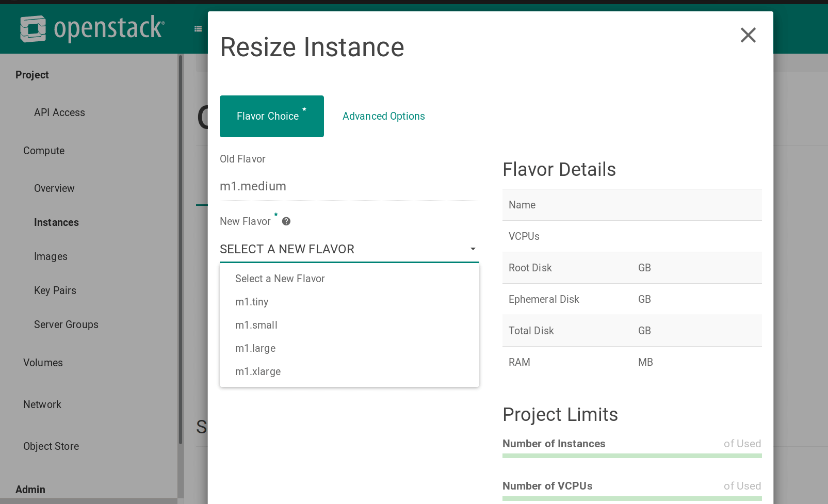828x504 pixels.
Task: Click the Number of Instances usage bar
Action: tap(632, 456)
